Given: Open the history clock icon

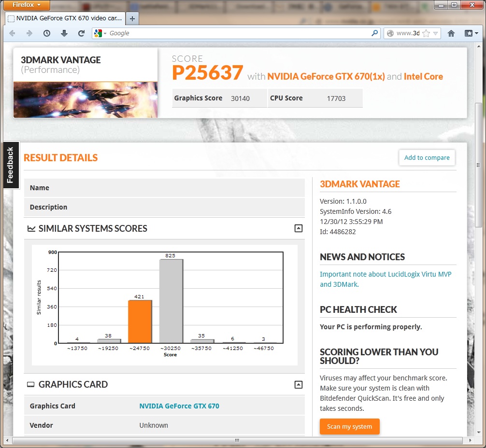Looking at the screenshot, I should pyautogui.click(x=47, y=33).
